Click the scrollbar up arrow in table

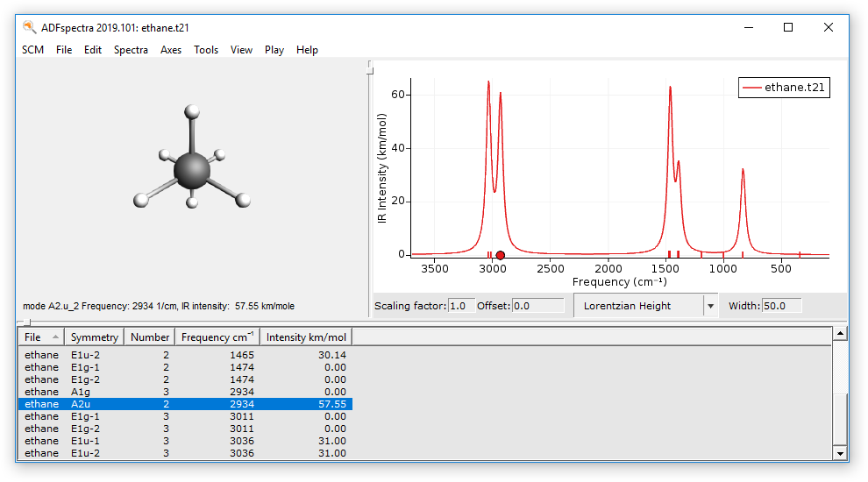(x=840, y=333)
